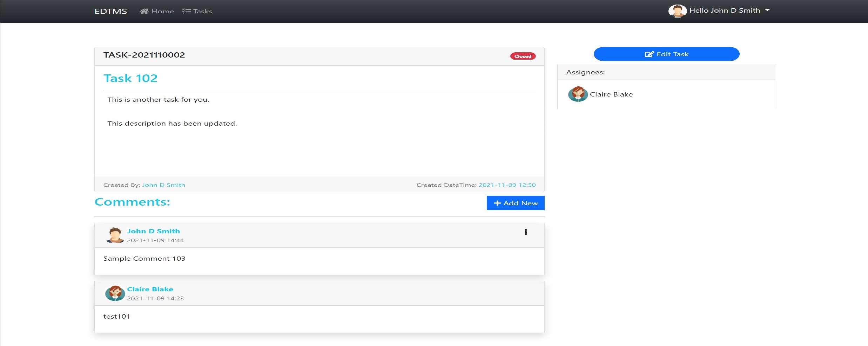Expand the Hello John D Smith dropdown
The width and height of the screenshot is (868, 346).
[x=724, y=10]
